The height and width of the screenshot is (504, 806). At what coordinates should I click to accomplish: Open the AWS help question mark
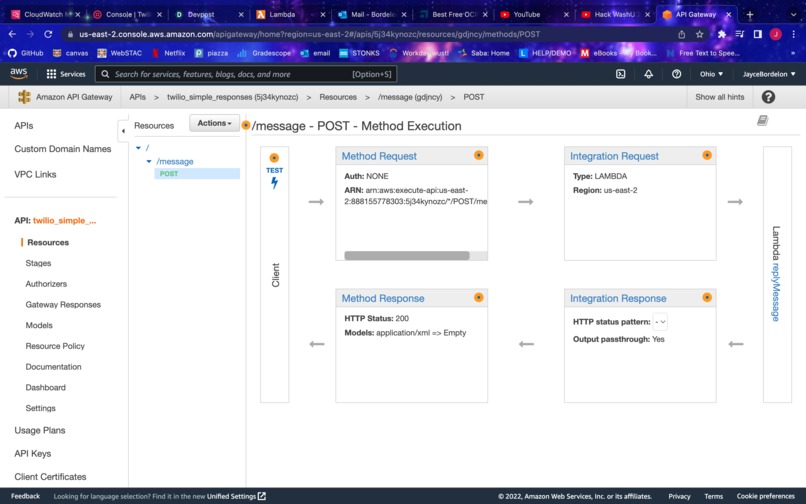pos(676,74)
